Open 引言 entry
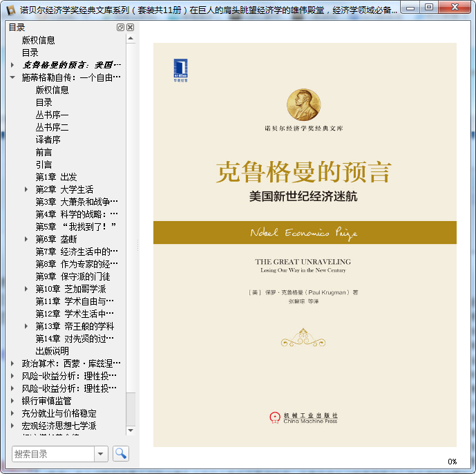 [x=44, y=164]
